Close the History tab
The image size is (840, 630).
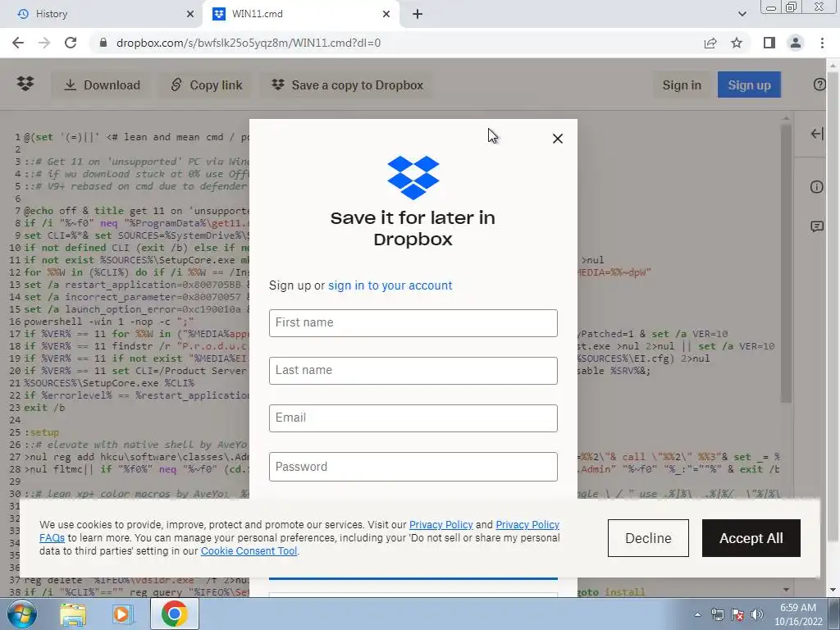189,14
